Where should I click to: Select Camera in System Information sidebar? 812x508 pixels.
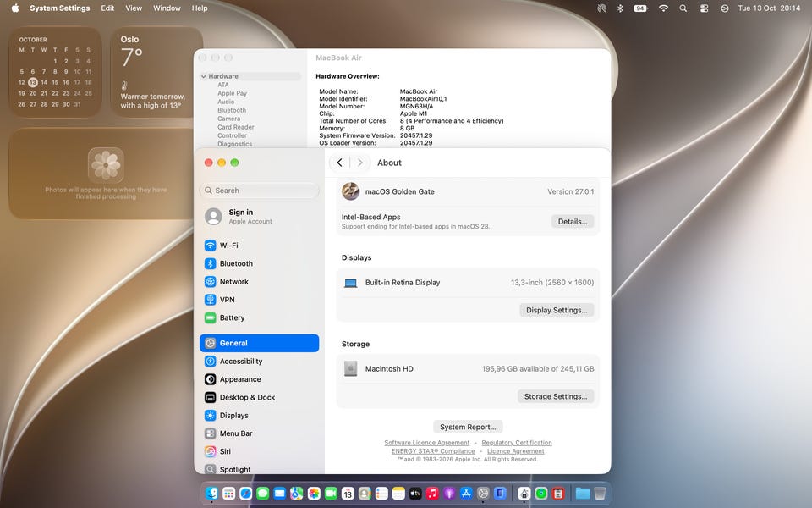point(229,119)
